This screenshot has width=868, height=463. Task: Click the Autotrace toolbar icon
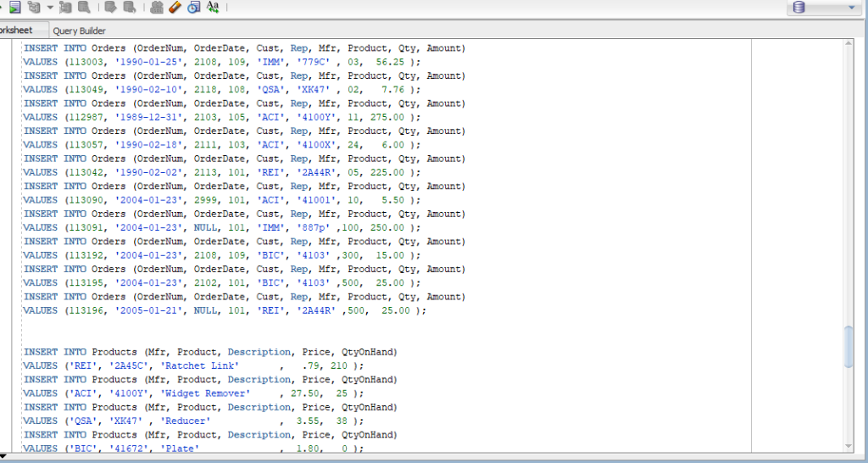(65, 7)
